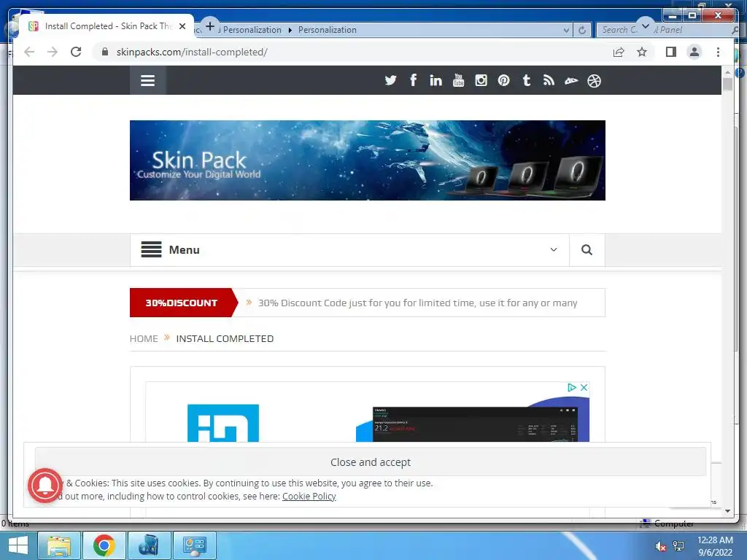Open the AdChoices info icon

(572, 387)
